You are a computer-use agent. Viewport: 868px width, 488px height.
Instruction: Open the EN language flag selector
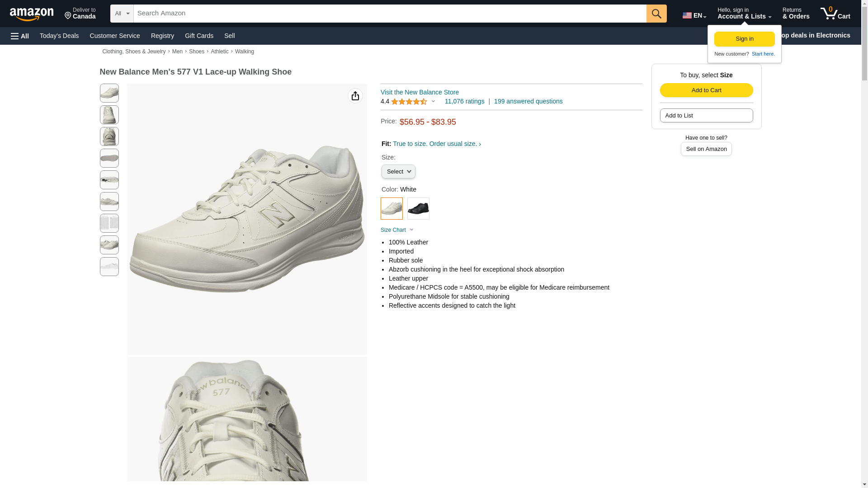694,15
